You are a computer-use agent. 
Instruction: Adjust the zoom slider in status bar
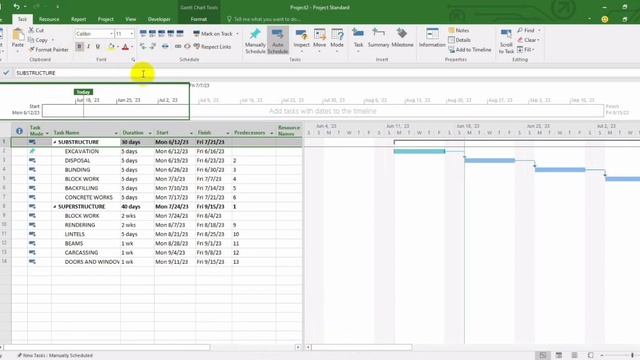(632, 356)
